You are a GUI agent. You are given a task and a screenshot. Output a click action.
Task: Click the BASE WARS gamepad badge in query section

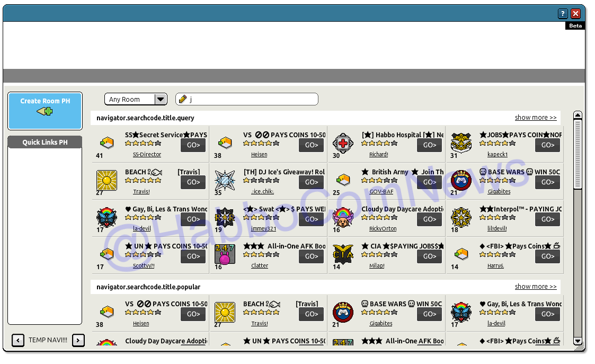tap(461, 180)
